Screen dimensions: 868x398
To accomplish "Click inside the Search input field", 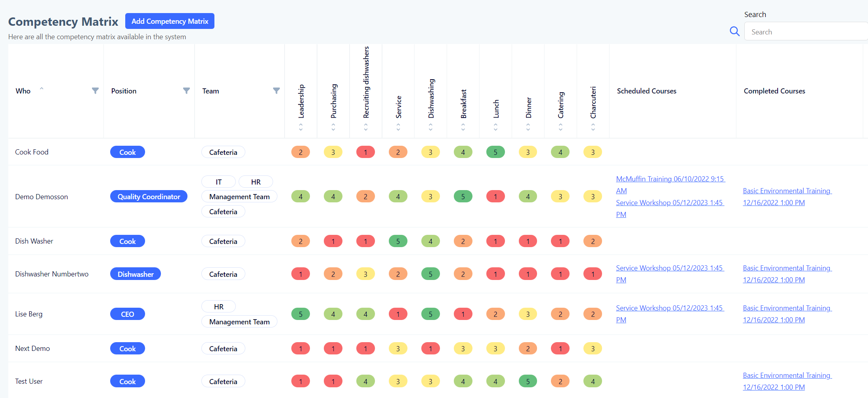I will (805, 32).
